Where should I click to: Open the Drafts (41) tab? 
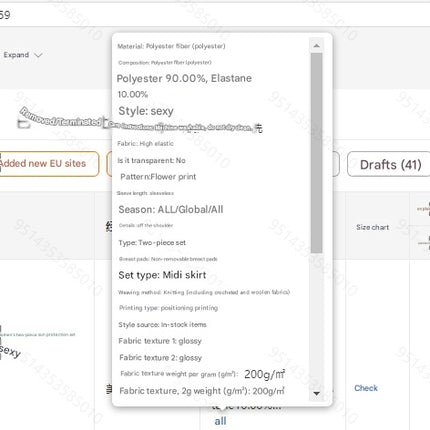[x=389, y=164]
